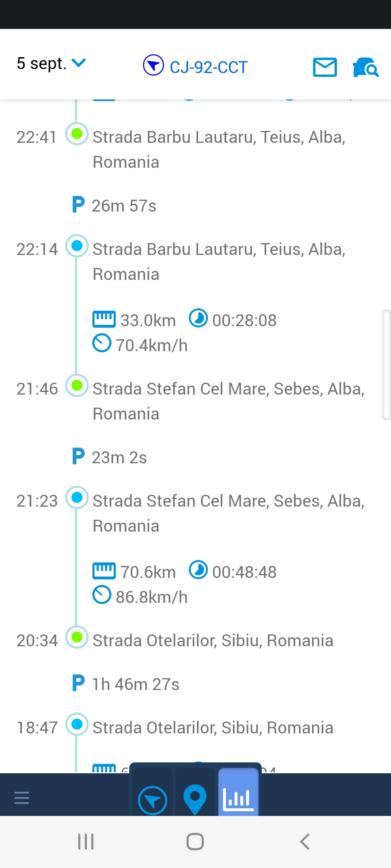Tap the 18:47 blue timeline marker

[x=77, y=724]
